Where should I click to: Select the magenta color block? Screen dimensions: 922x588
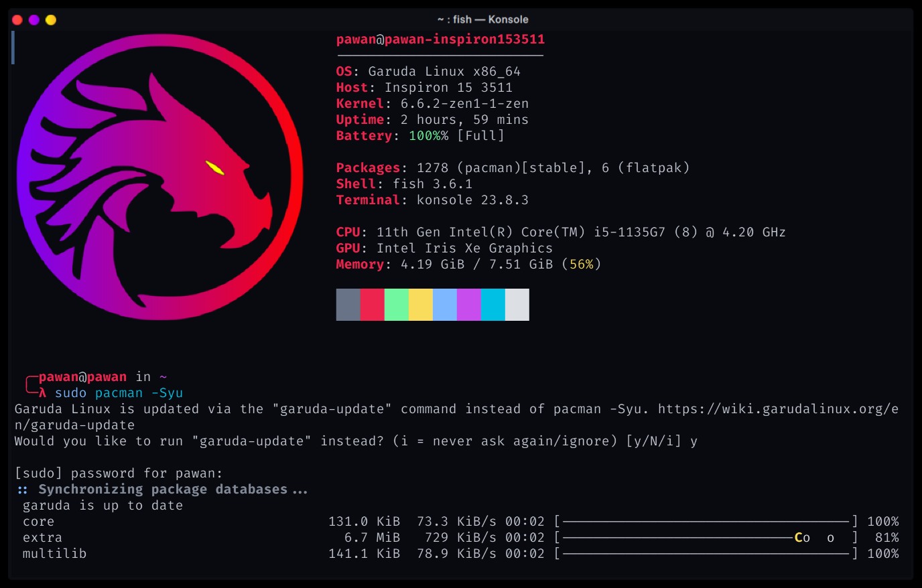[468, 305]
